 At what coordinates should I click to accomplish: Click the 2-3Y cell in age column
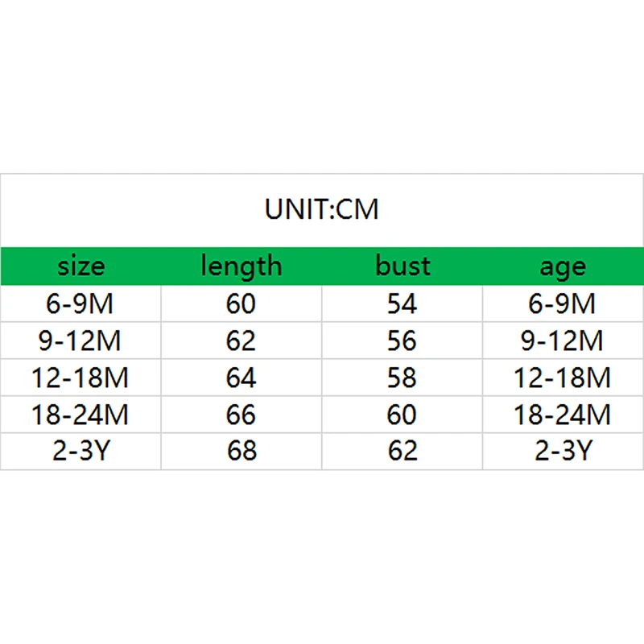tap(563, 451)
